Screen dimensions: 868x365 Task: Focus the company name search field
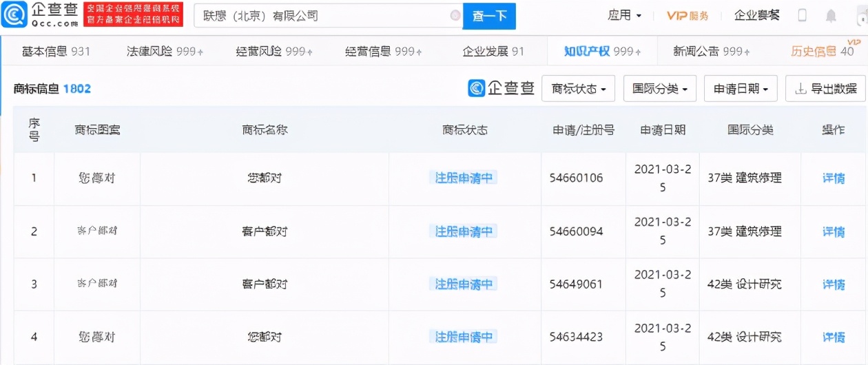pos(320,15)
